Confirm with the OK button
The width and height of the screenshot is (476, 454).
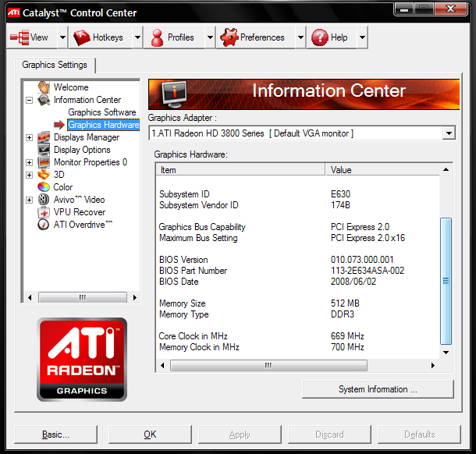click(150, 434)
